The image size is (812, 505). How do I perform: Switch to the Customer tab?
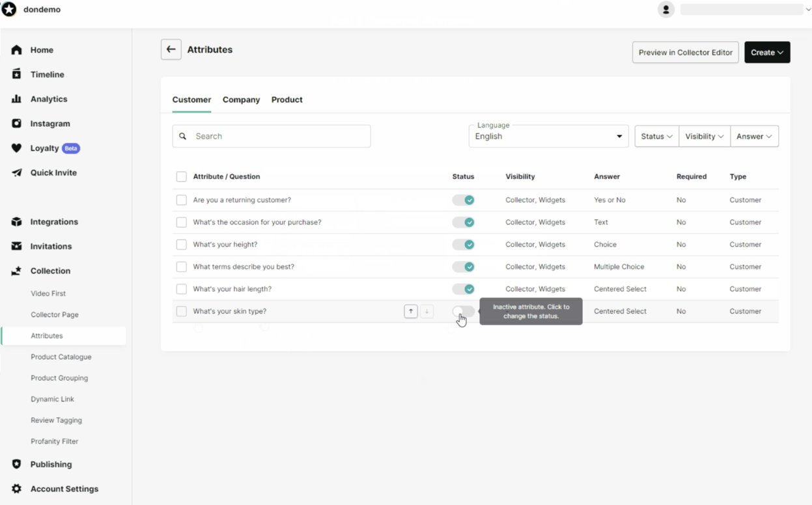click(191, 100)
